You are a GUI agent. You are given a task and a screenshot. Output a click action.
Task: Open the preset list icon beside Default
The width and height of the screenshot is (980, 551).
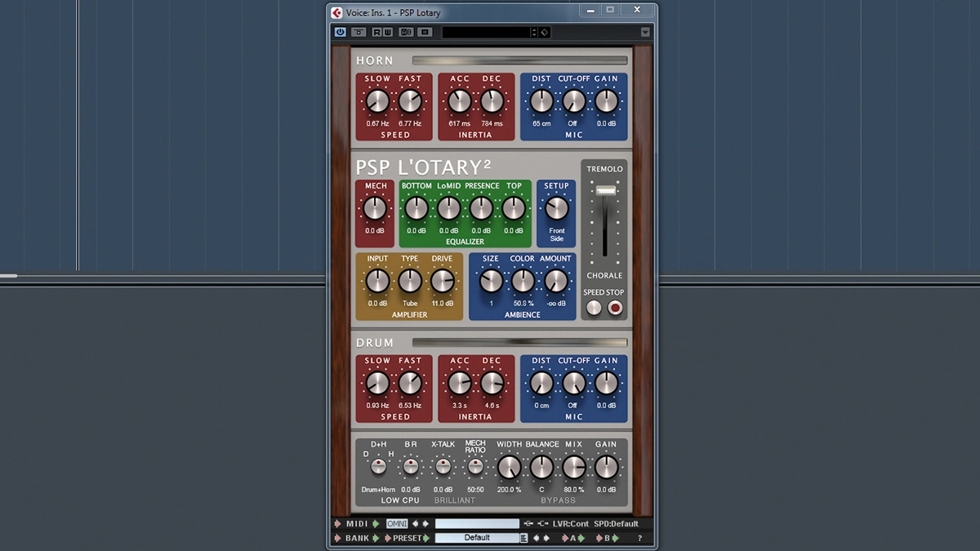524,538
